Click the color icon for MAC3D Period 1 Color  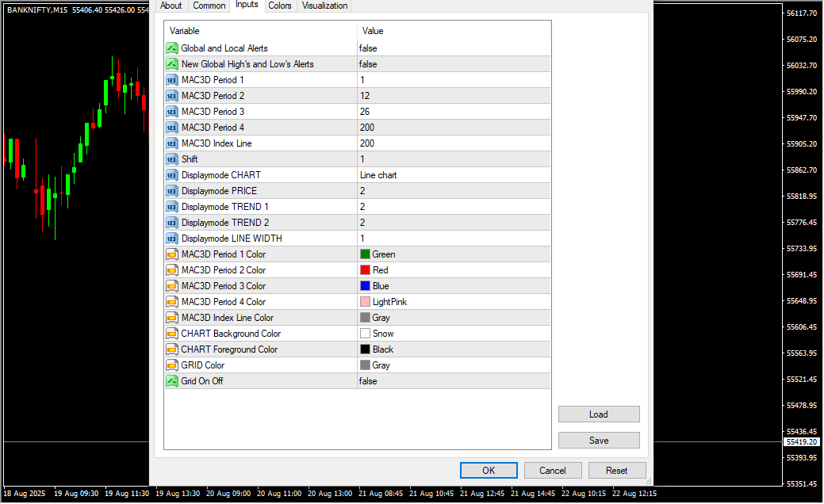click(x=172, y=254)
